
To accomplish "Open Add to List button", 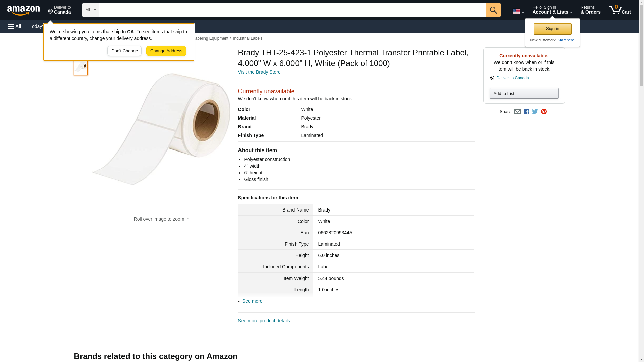I will click(x=524, y=93).
